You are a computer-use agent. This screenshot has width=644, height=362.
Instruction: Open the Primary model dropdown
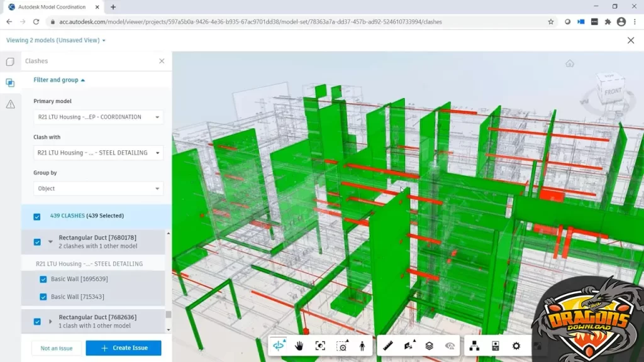point(97,117)
